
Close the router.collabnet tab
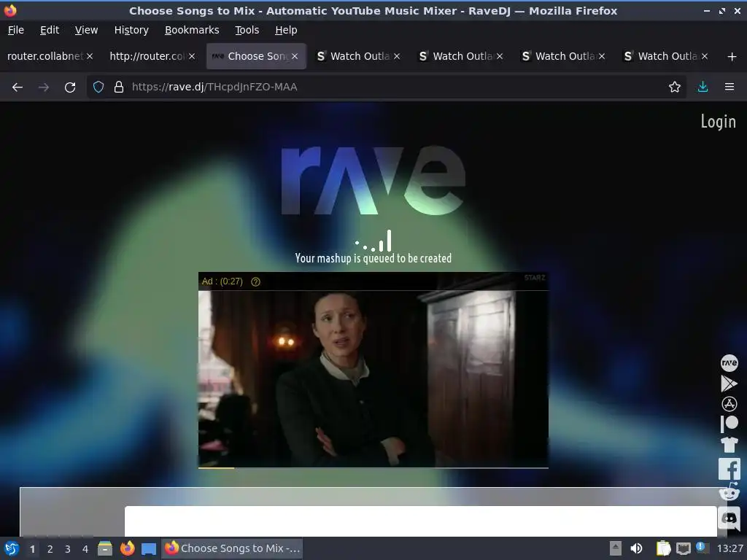pos(90,56)
